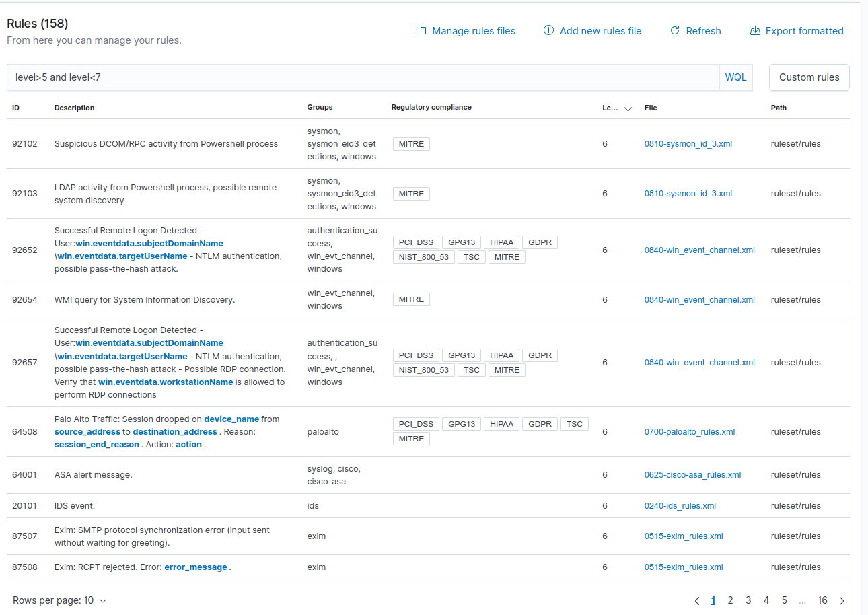Switch to the Custom rules view

[x=809, y=77]
